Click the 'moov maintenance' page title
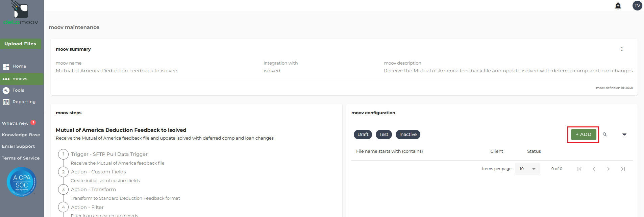The height and width of the screenshot is (217, 644). 74,27
